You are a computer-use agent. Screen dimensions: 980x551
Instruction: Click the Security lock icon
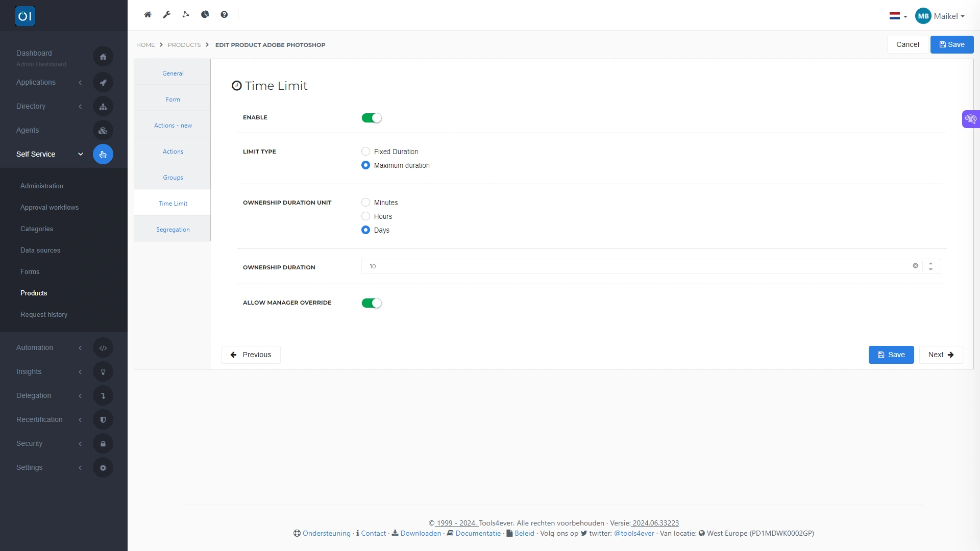(103, 444)
